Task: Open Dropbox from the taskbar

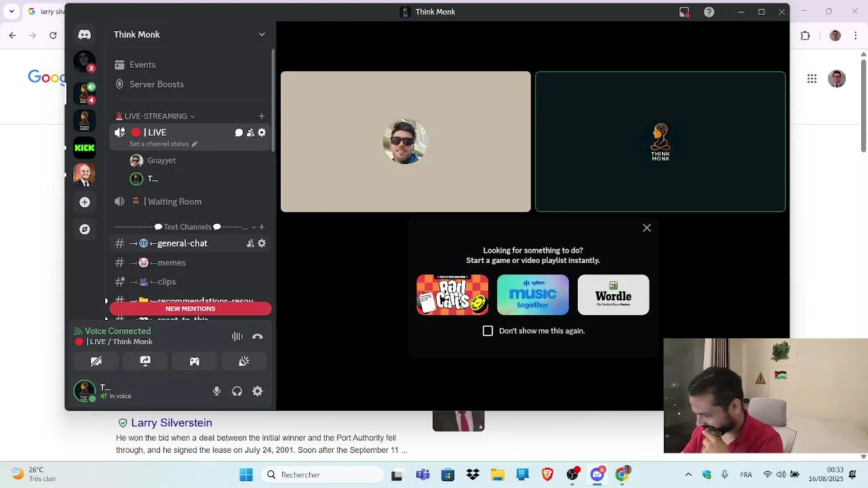Action: [x=473, y=474]
